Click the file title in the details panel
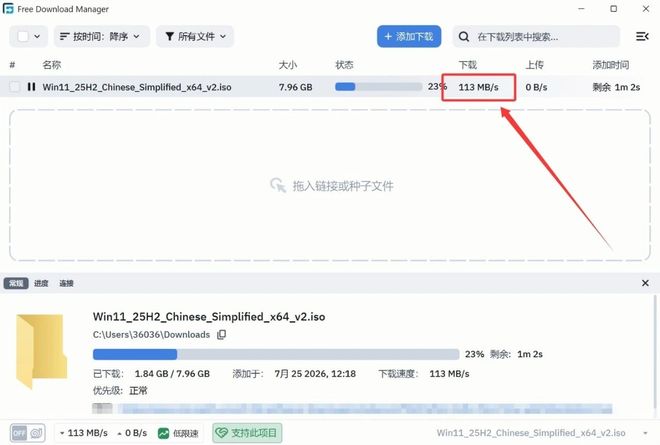Image resolution: width=660 pixels, height=445 pixels. [x=209, y=317]
